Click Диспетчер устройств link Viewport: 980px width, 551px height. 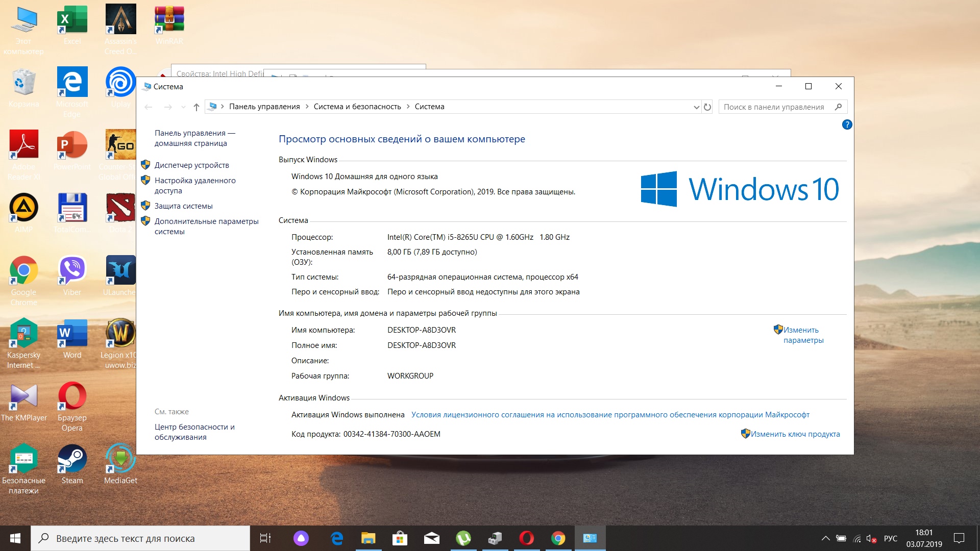[190, 165]
